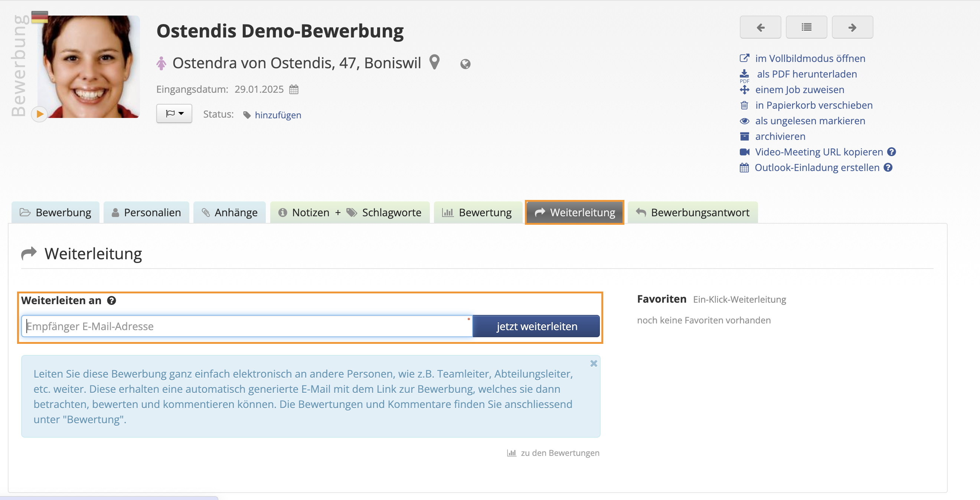
Task: Click the eye icon for unread
Action: pos(745,121)
